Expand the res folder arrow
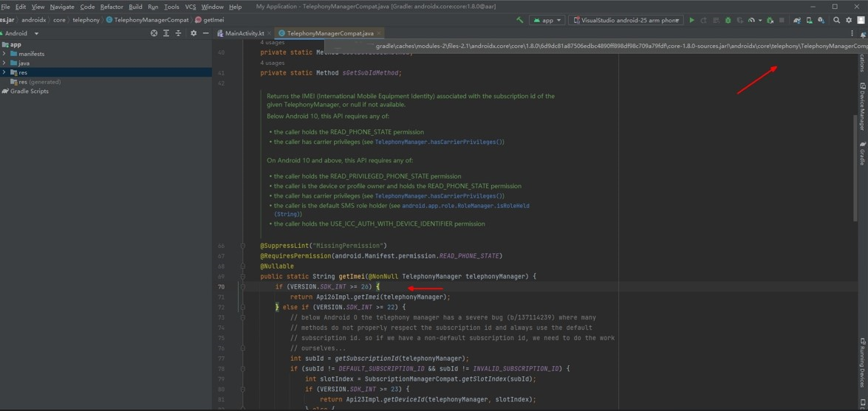The height and width of the screenshot is (411, 868). pos(4,72)
